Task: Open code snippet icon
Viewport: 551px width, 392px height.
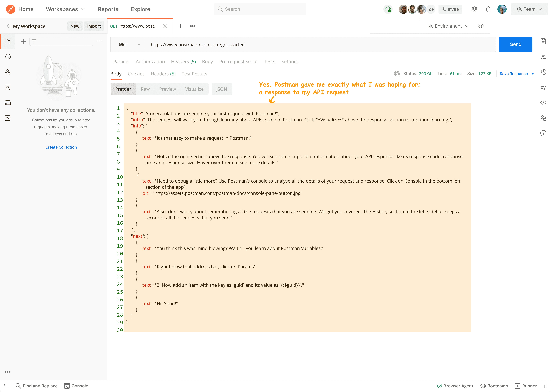Action: [x=543, y=103]
